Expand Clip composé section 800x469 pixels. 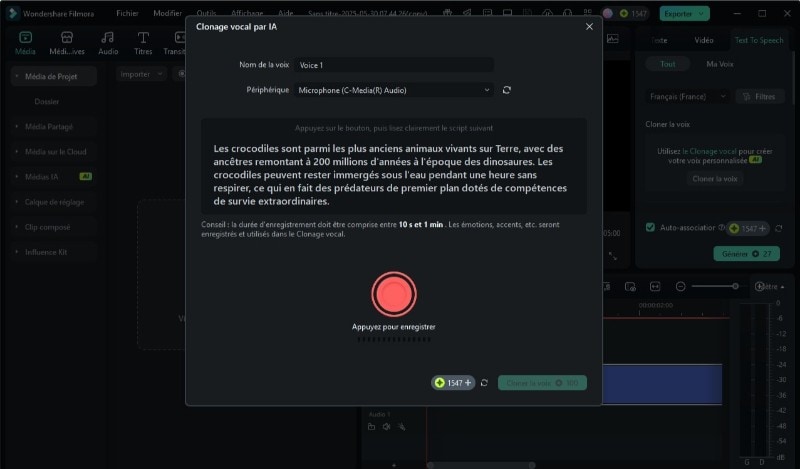point(54,227)
